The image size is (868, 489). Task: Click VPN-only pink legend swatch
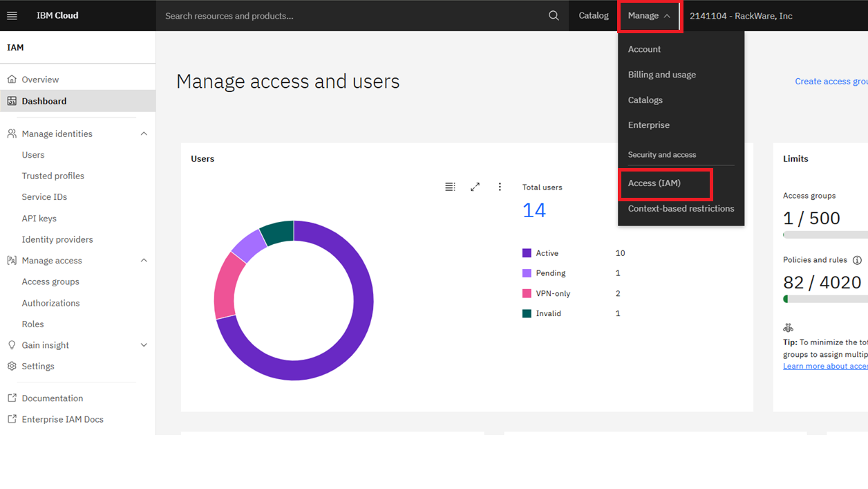[x=527, y=293]
